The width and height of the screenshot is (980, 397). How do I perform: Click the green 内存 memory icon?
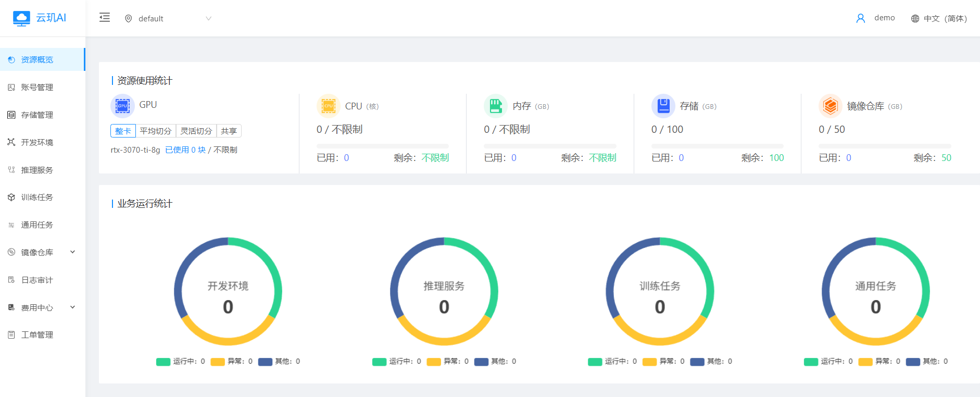point(496,106)
